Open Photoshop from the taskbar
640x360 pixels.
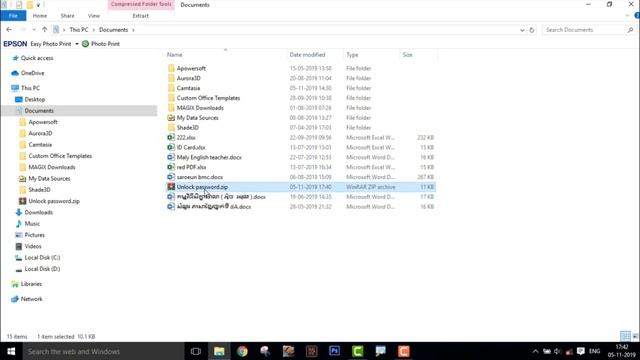334,351
